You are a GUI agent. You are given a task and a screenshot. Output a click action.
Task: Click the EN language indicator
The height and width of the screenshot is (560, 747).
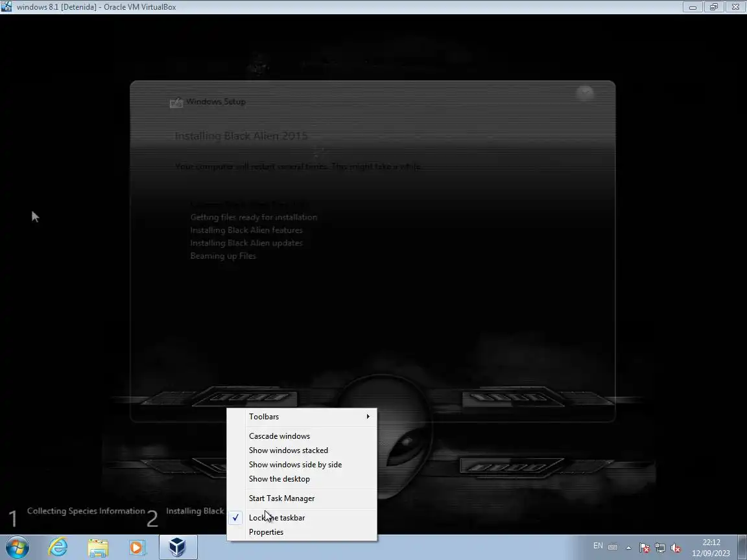click(598, 546)
